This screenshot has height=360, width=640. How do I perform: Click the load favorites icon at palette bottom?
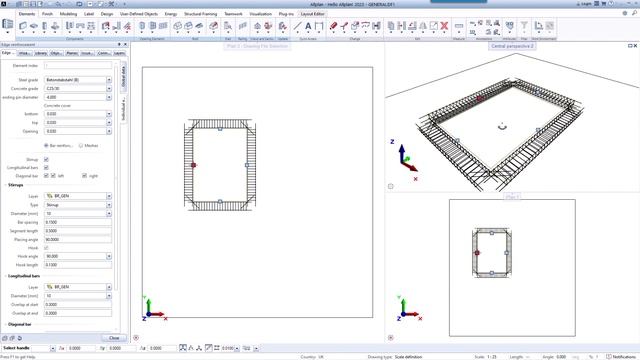point(5,338)
